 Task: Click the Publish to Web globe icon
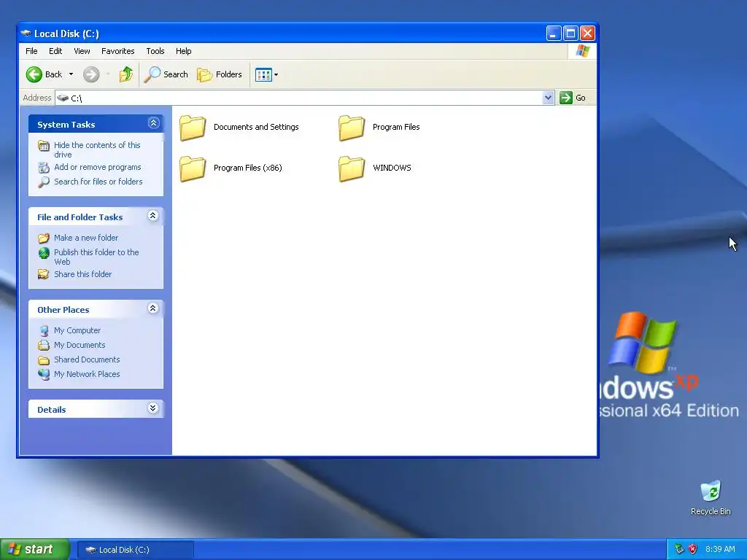[44, 253]
